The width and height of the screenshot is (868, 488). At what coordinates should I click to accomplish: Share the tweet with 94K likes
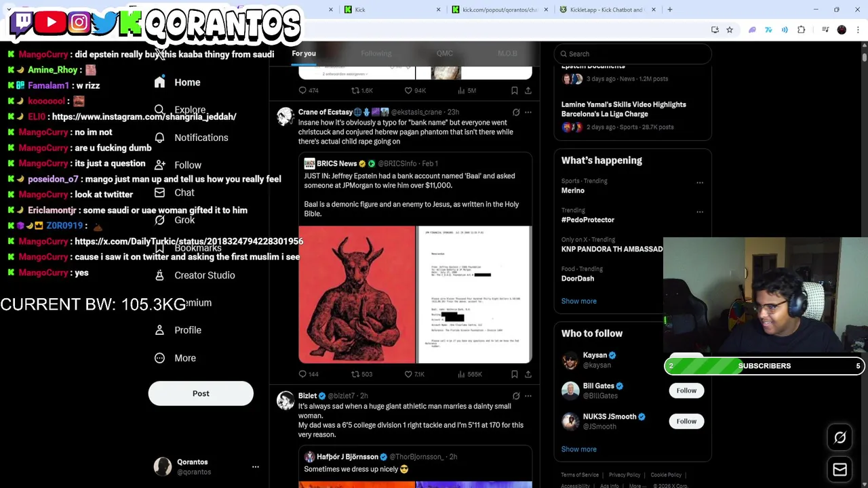[x=528, y=90]
